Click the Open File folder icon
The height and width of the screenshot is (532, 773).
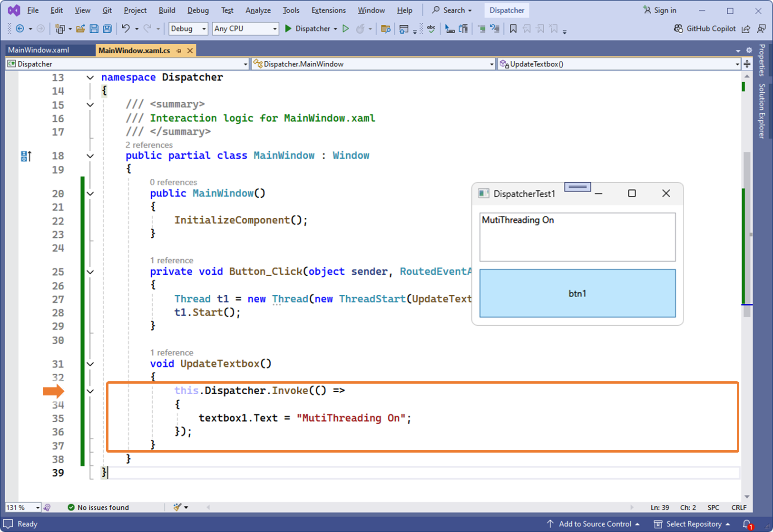pyautogui.click(x=80, y=29)
